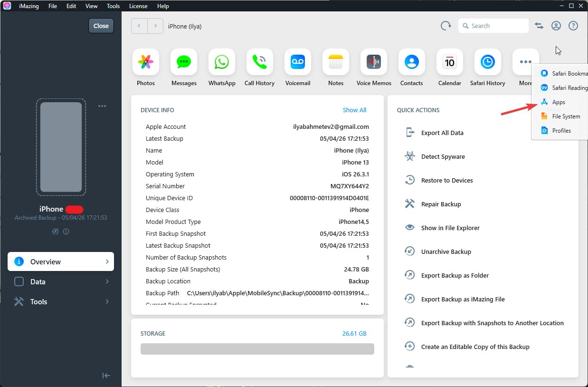Click the Unique Device ID value

pos(329,198)
